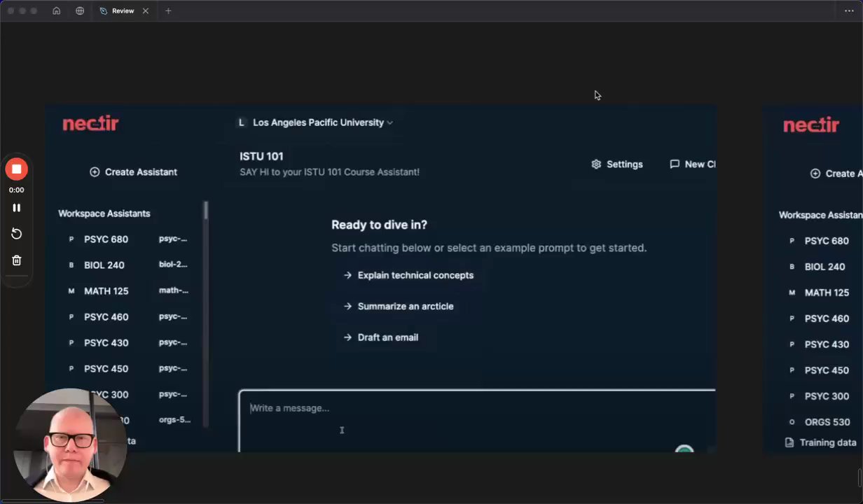Image resolution: width=863 pixels, height=504 pixels.
Task: Stop the screen recording
Action: (x=16, y=169)
